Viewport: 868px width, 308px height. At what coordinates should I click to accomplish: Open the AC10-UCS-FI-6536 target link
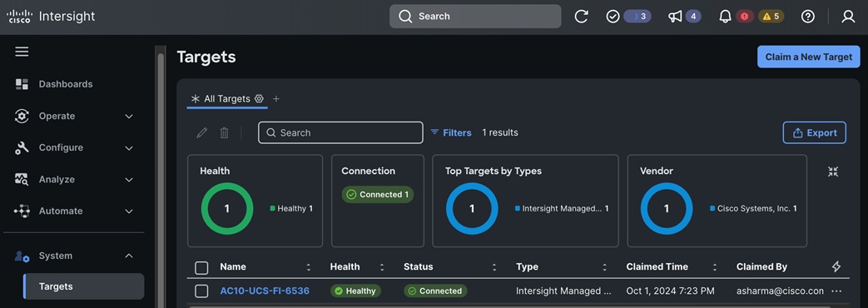click(x=265, y=291)
